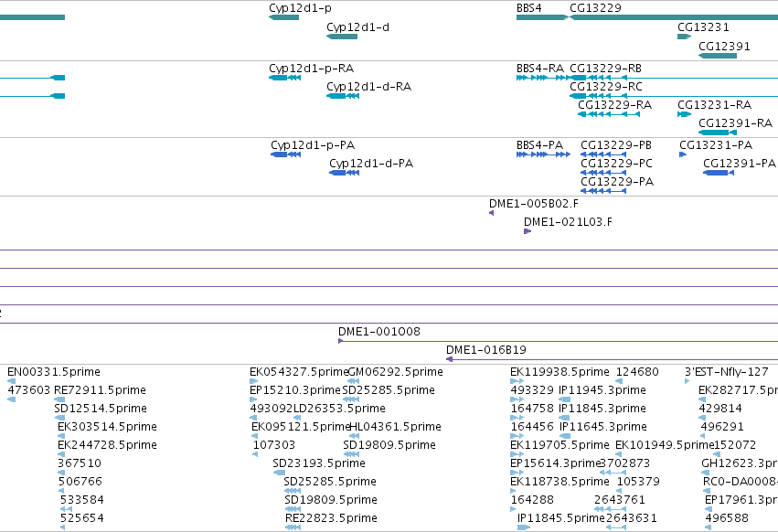Select the CG13231 gene glyph
This screenshot has width=778, height=532.
pyautogui.click(x=684, y=37)
